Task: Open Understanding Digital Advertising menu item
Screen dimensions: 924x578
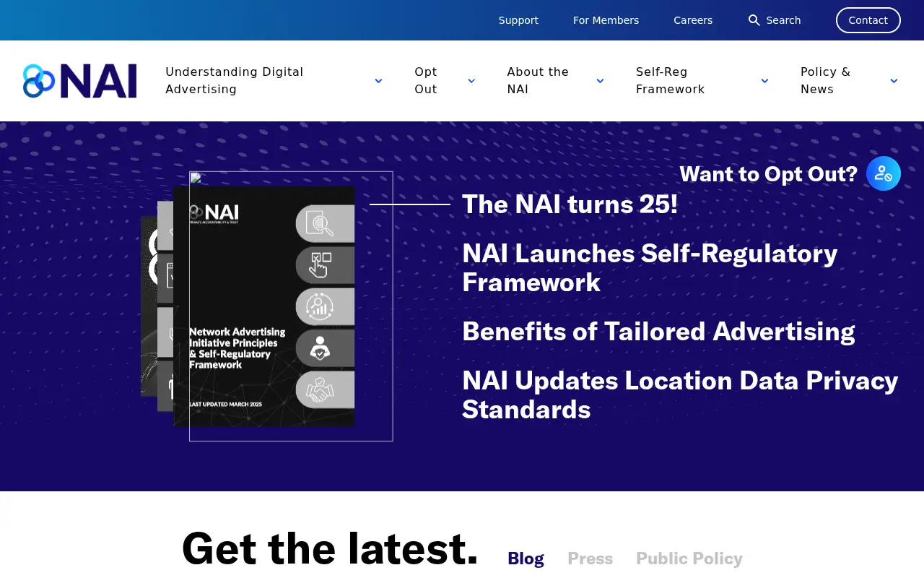Action: pyautogui.click(x=235, y=80)
